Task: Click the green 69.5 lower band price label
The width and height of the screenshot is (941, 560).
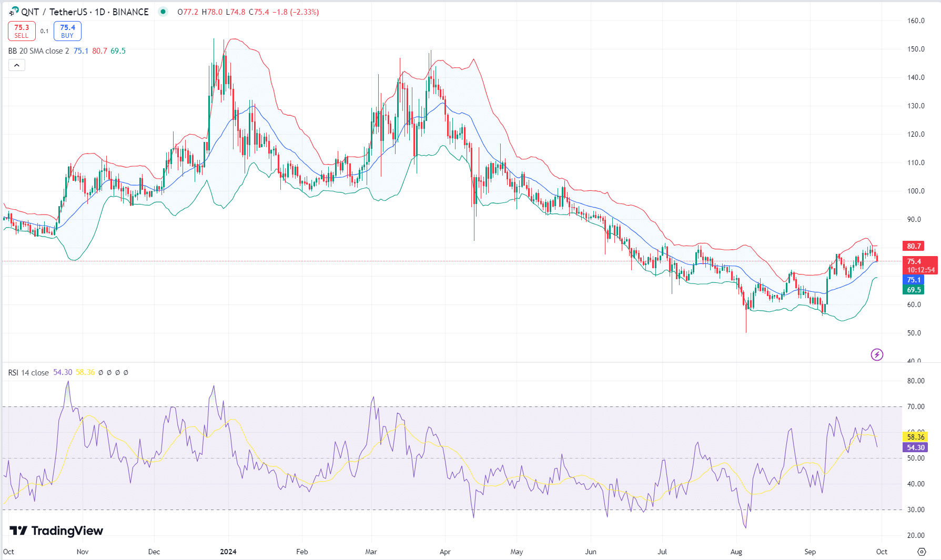Action: click(914, 290)
